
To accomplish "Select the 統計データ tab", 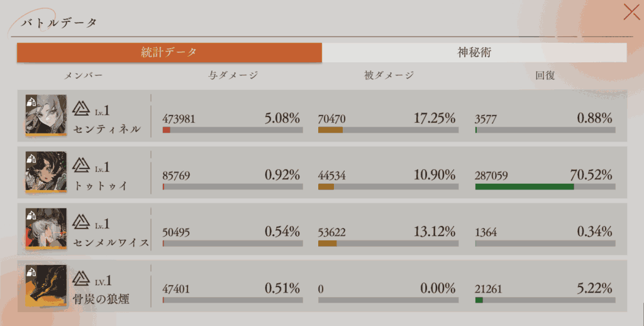I will point(169,53).
